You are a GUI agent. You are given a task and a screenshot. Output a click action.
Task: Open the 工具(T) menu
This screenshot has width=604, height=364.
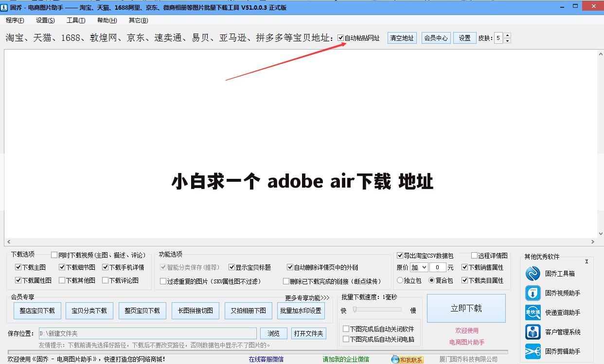click(x=76, y=20)
